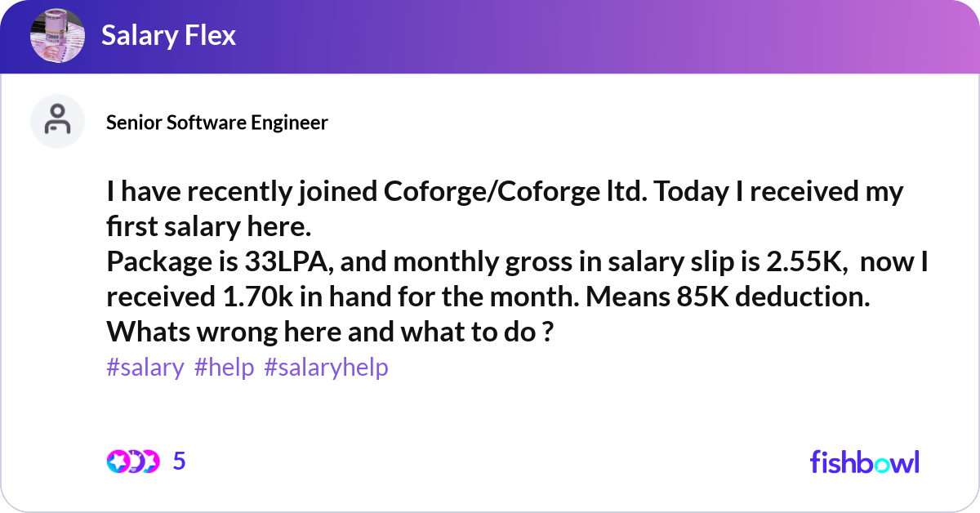Screen dimensions: 980x513
Task: Click the Senior Software Engineer author label
Action: [x=217, y=123]
